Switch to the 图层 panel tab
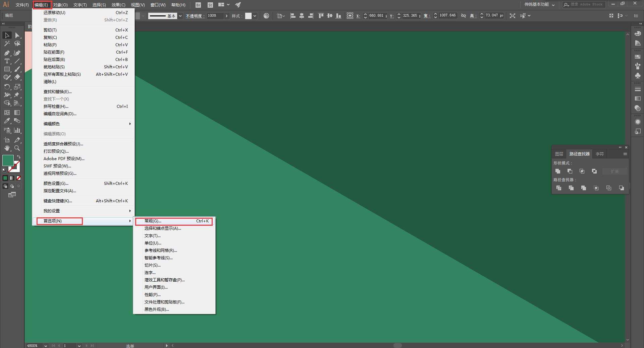 point(559,154)
